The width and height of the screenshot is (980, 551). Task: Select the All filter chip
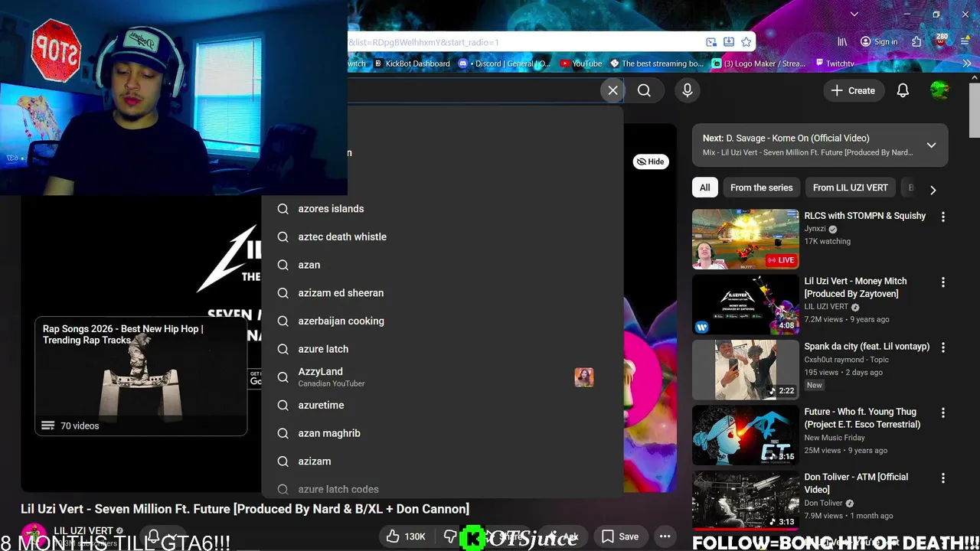(704, 187)
